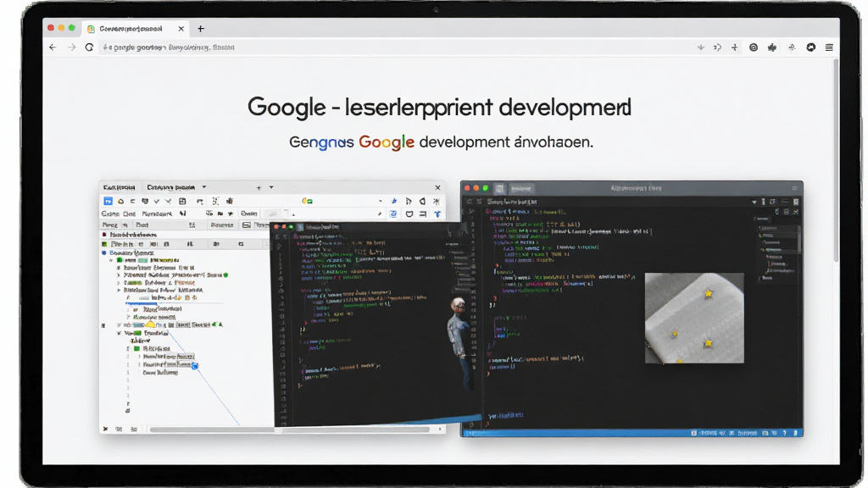Viewport: 868px width, 488px height.
Task: Toggle the dark red marker row in panel
Action: click(104, 235)
